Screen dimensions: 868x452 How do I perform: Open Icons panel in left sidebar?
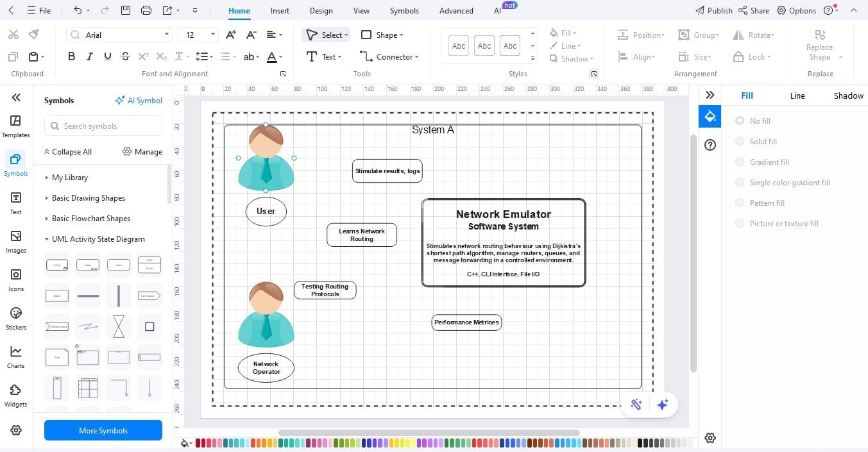(16, 280)
